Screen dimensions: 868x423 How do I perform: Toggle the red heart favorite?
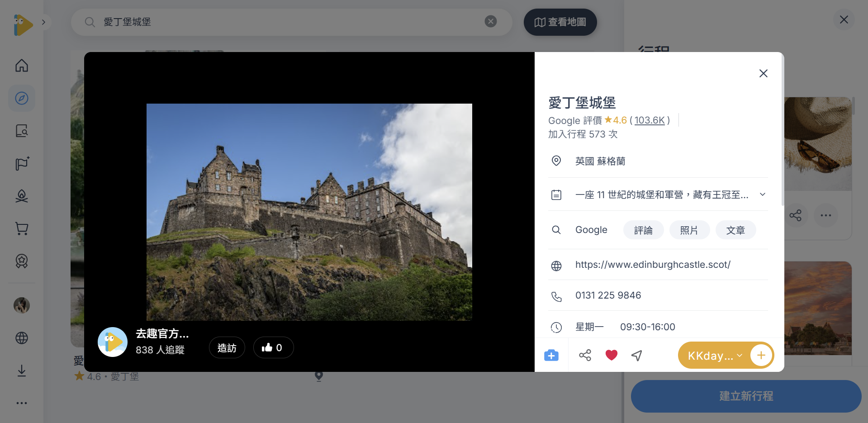pyautogui.click(x=611, y=355)
